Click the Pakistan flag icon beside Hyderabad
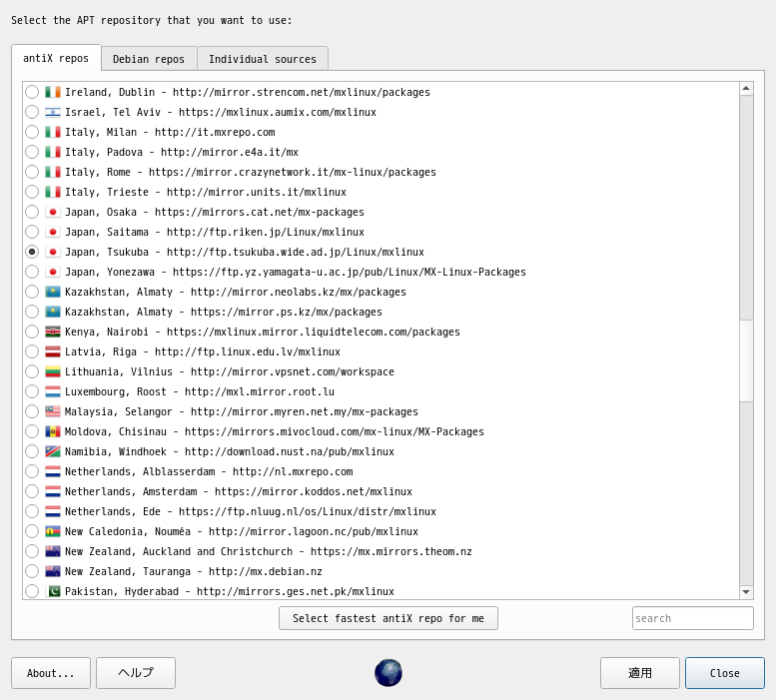Screen dimensions: 776x700 53,591
